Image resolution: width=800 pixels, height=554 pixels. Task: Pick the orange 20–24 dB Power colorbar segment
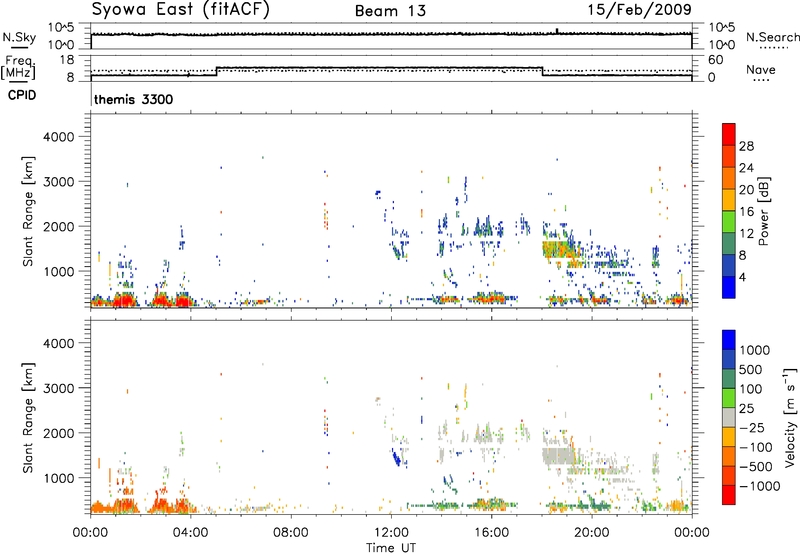pyautogui.click(x=729, y=179)
